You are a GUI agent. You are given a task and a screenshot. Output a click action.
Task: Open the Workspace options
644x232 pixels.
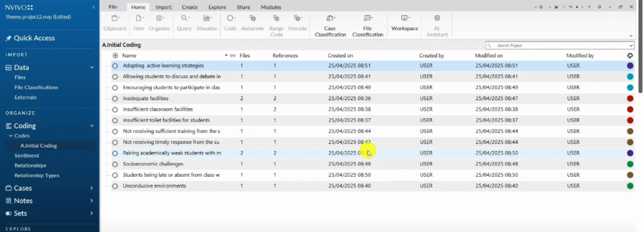click(404, 23)
